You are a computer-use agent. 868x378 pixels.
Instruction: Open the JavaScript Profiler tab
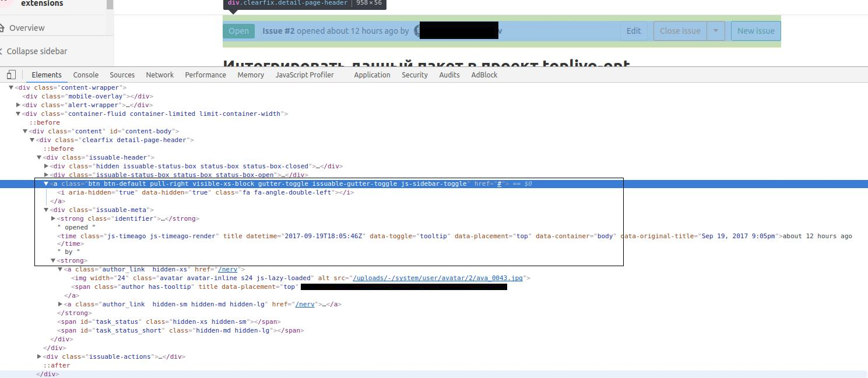(304, 75)
